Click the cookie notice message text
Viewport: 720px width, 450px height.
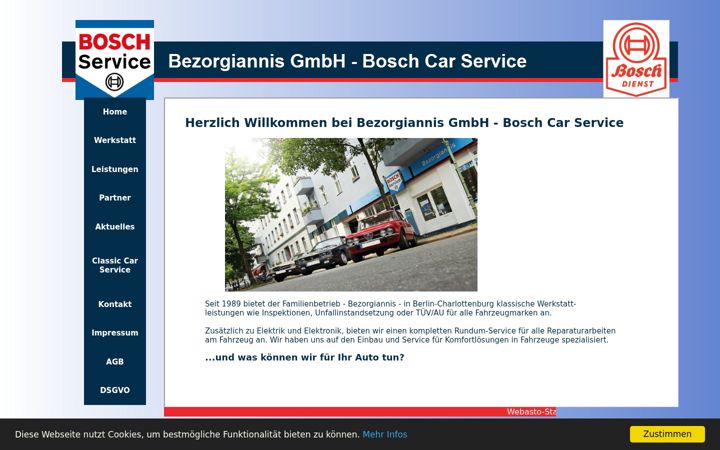pyautogui.click(x=187, y=434)
